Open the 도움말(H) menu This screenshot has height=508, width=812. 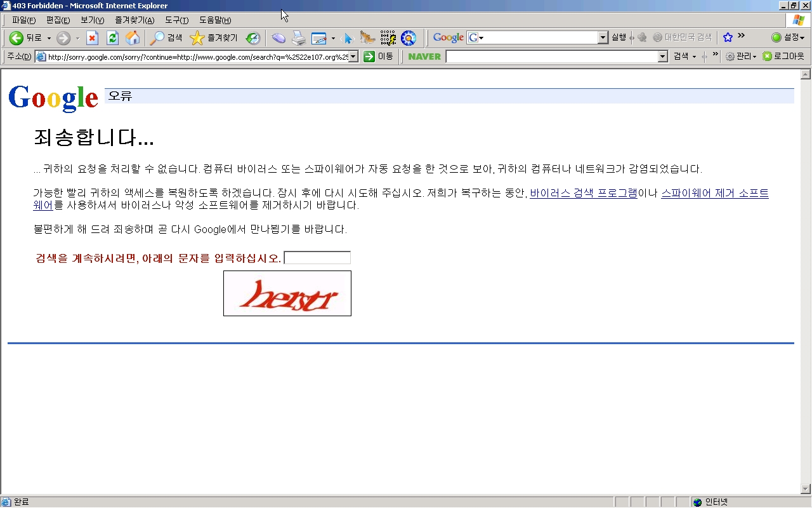[x=215, y=20]
